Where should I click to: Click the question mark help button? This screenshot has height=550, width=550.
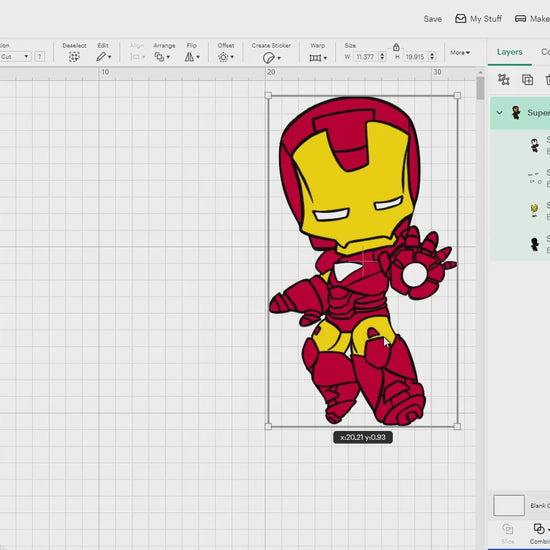pos(40,56)
